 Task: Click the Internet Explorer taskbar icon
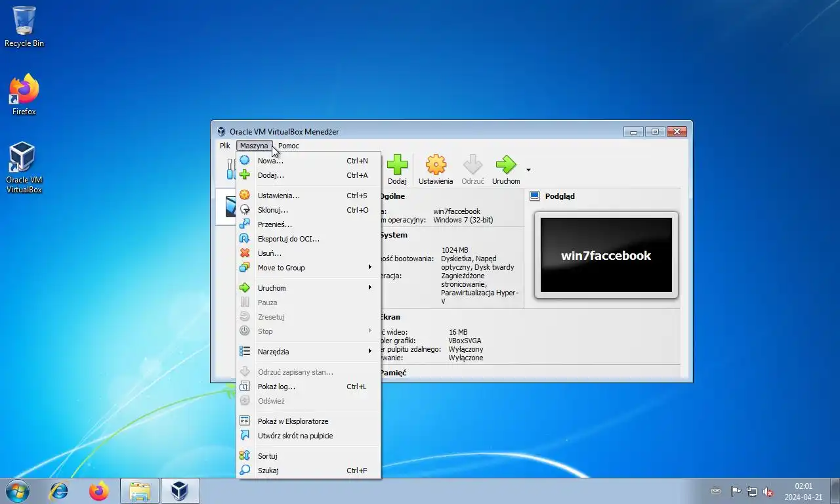pyautogui.click(x=59, y=491)
